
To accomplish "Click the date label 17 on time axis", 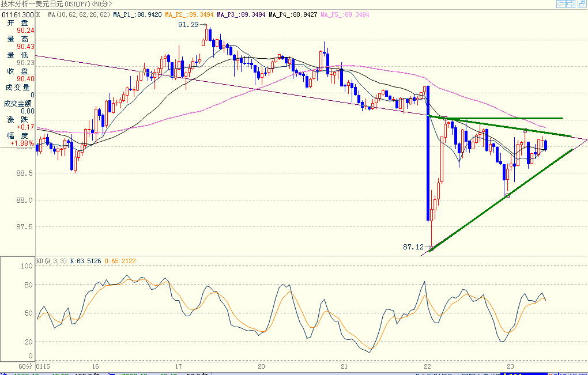I will [x=178, y=366].
